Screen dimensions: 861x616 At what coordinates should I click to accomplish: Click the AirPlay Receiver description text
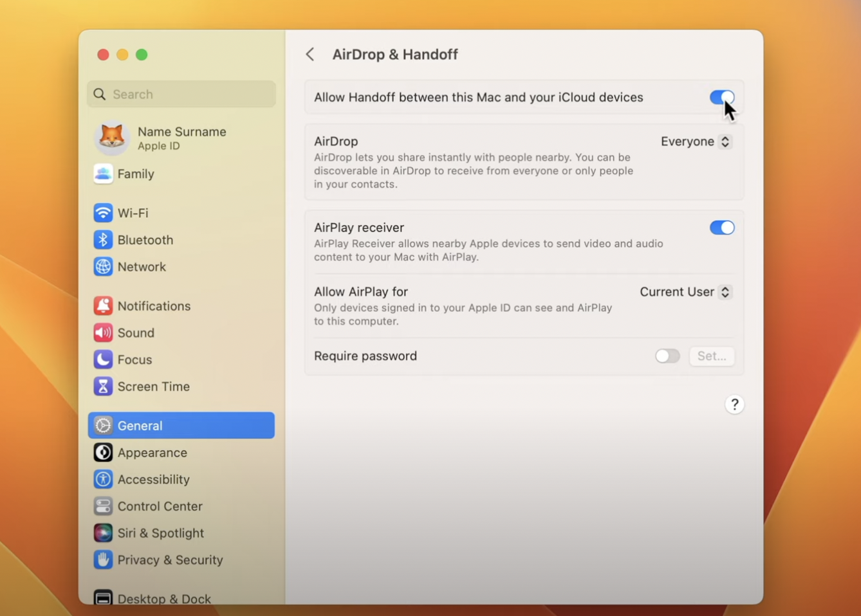[x=488, y=250]
